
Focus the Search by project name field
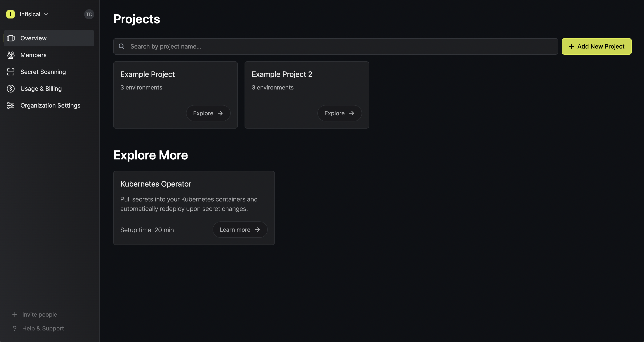coord(335,46)
